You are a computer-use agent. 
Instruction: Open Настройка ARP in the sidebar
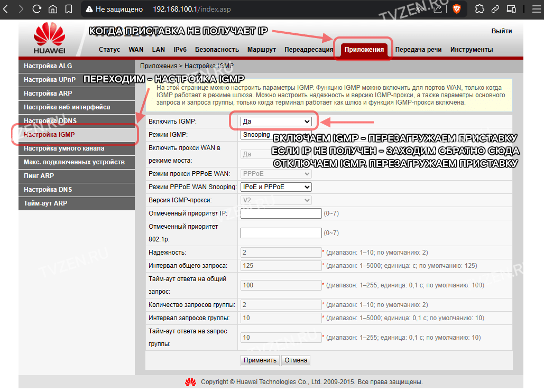[77, 94]
